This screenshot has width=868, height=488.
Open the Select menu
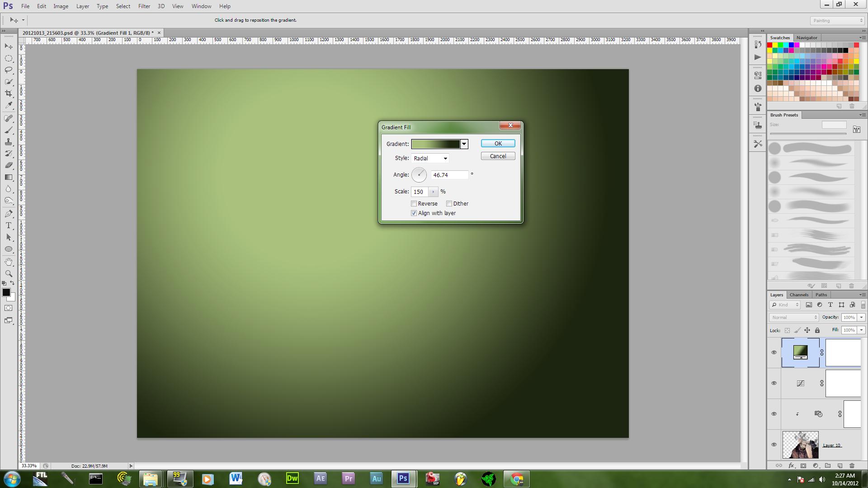tap(123, 6)
